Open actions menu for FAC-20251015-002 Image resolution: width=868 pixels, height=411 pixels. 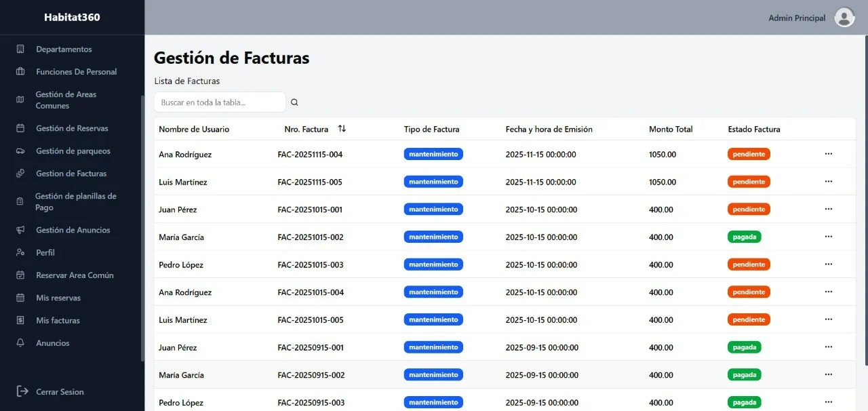(828, 237)
